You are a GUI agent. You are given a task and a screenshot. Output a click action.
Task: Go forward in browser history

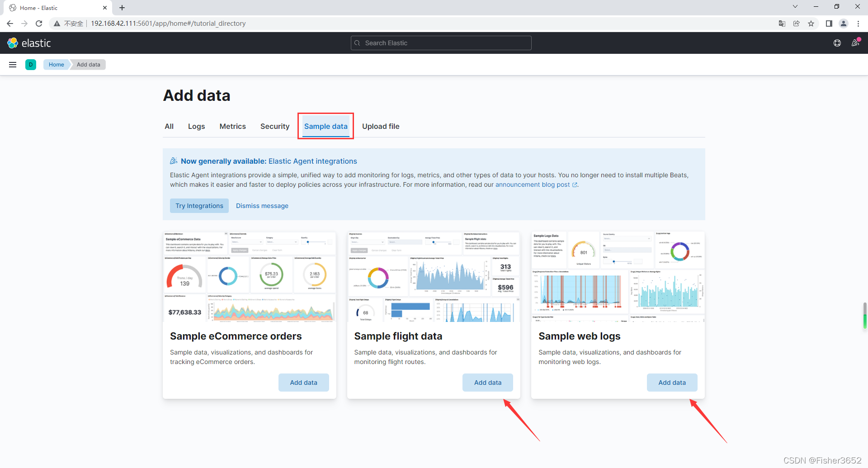tap(24, 24)
